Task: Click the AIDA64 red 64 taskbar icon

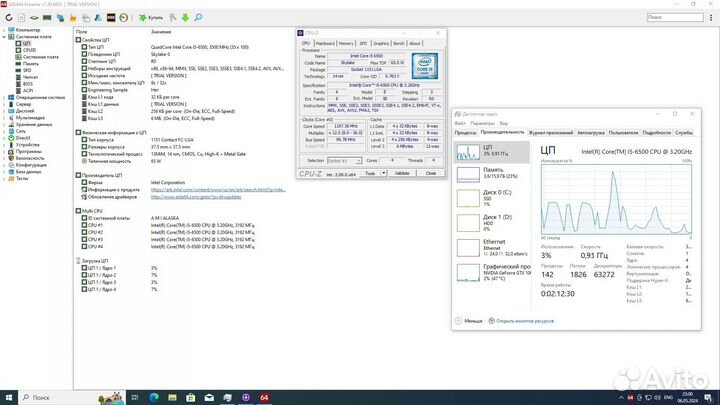Action: click(x=264, y=397)
